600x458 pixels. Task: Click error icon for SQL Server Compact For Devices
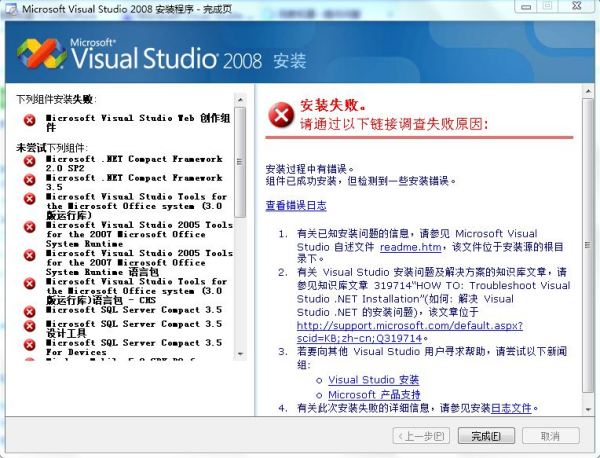click(x=29, y=345)
